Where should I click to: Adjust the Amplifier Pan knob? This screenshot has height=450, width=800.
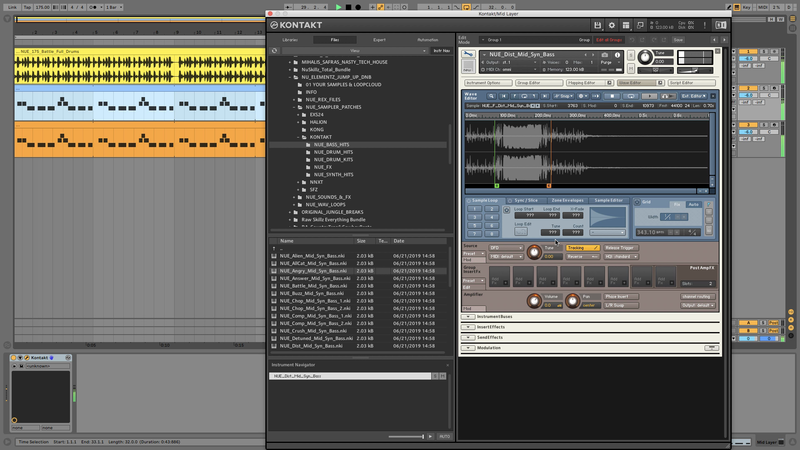572,301
